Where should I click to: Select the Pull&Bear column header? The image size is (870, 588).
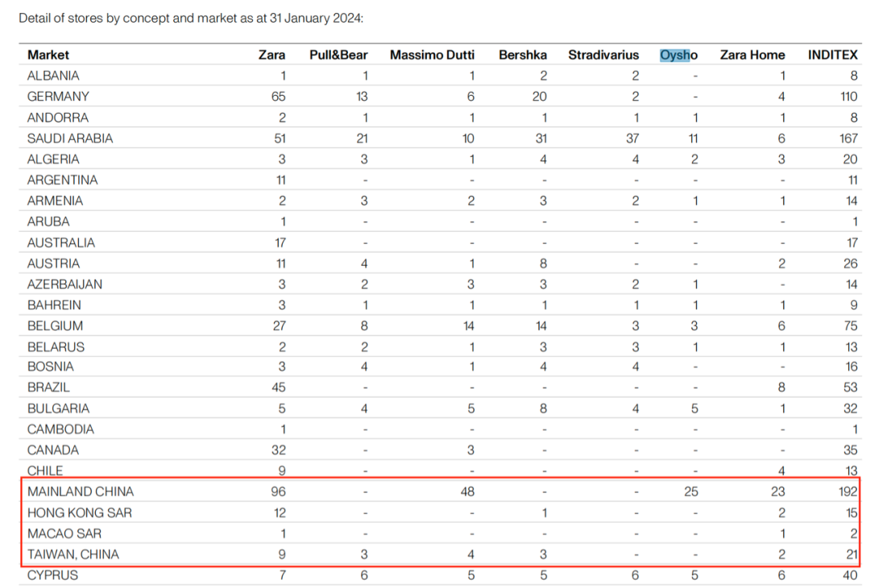[338, 55]
